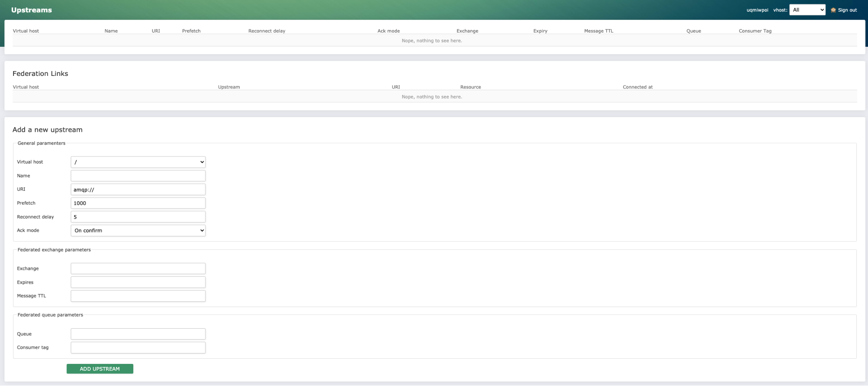Click the ADD UPSTREAM button
Screen dimensions: 868x386
pyautogui.click(x=100, y=369)
